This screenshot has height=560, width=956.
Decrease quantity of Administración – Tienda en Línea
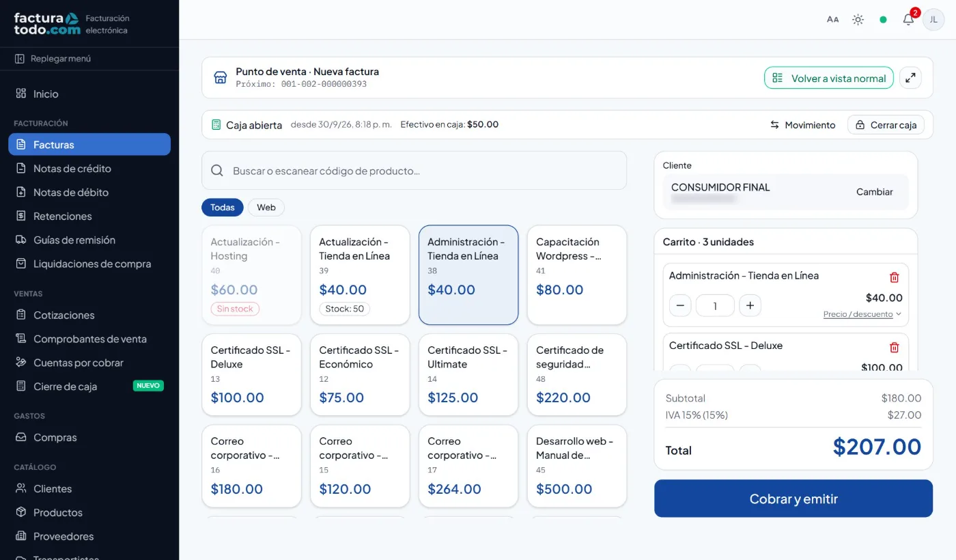tap(680, 305)
